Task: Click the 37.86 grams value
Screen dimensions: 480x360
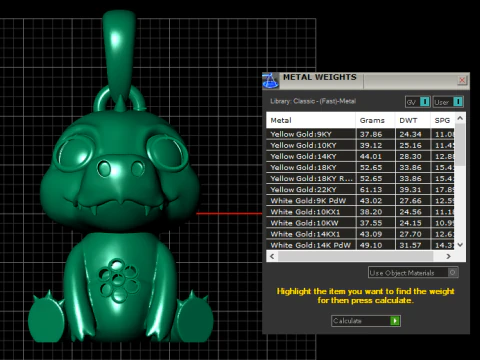Action: [x=371, y=134]
